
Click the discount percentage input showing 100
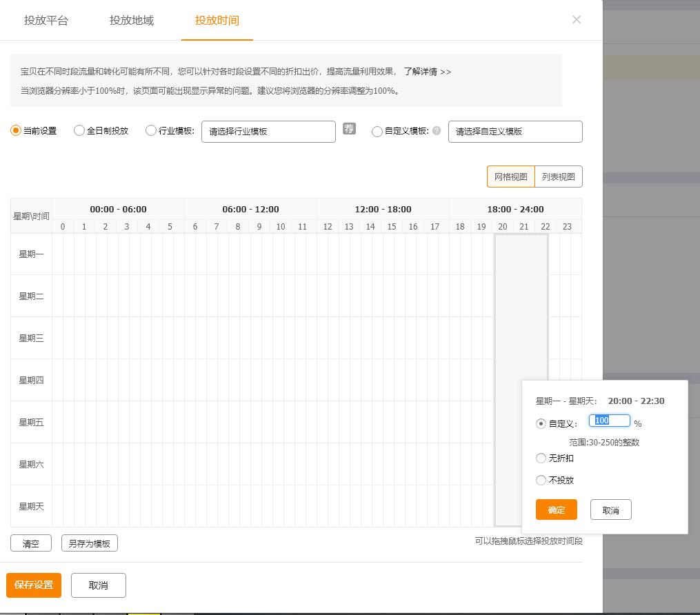[609, 421]
